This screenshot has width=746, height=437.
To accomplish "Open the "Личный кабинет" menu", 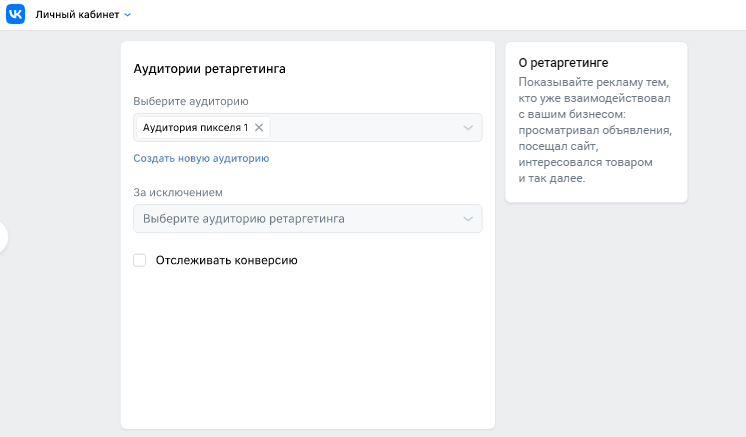I will point(76,15).
